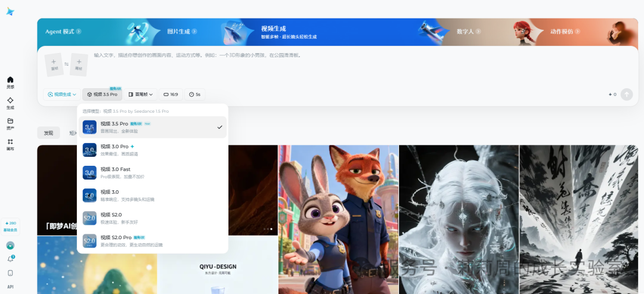Select 视频 3.0 Pro model option
This screenshot has height=294, width=644.
pyautogui.click(x=153, y=150)
